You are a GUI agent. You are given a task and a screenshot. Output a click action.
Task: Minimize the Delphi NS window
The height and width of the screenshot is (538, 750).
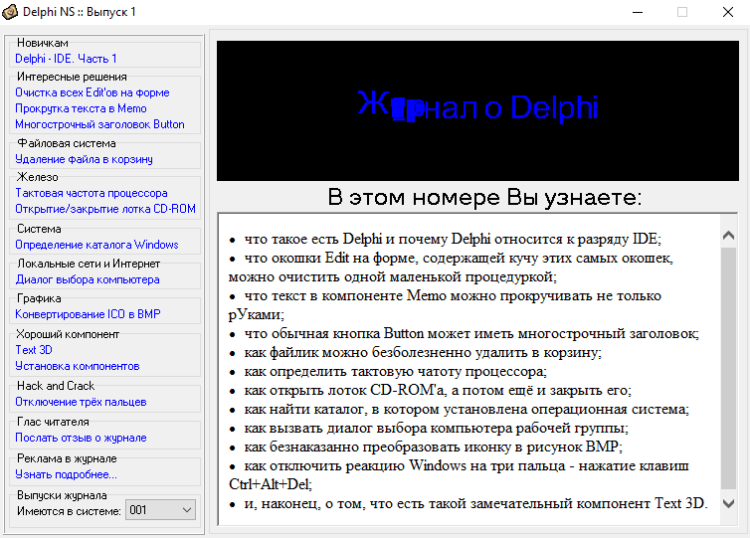pos(638,12)
